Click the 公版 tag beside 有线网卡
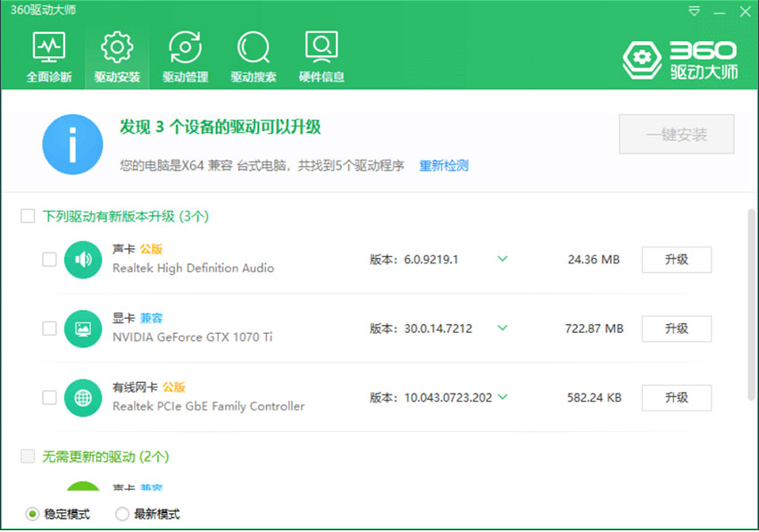Screen dimensions: 759x532 pos(174,387)
